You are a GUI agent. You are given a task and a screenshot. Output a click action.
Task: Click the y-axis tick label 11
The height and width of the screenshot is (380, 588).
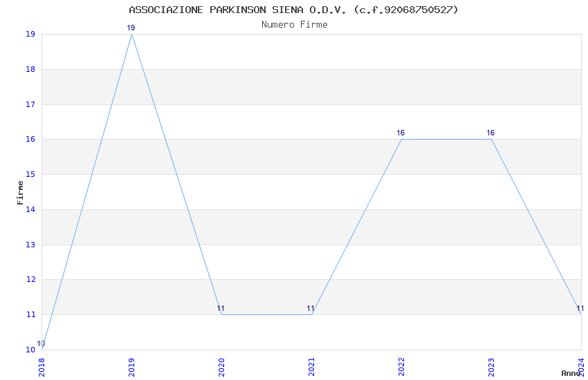30,315
